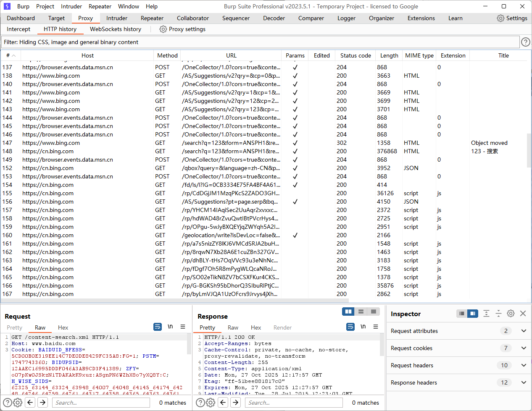532x411 pixels.
Task: Open Request search settings gear
Action: [18, 403]
